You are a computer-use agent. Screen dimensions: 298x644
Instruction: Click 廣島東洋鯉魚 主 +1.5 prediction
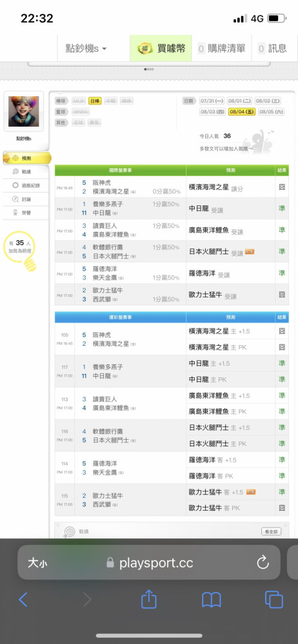219,395
